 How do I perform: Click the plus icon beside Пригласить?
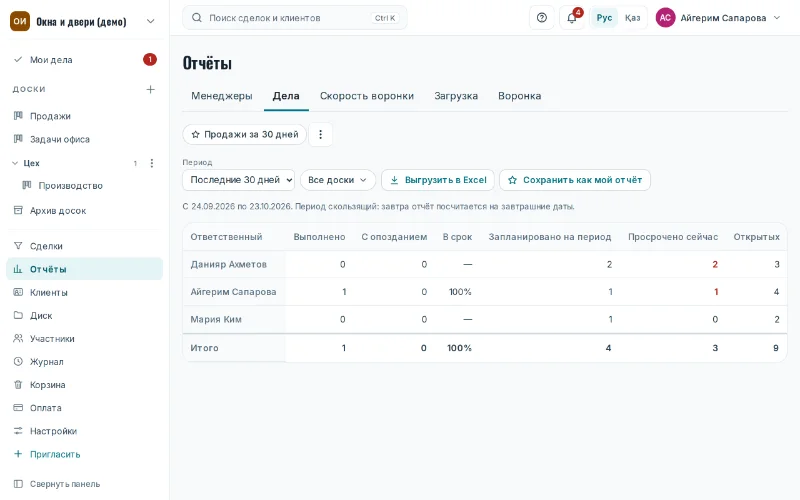pyautogui.click(x=18, y=454)
